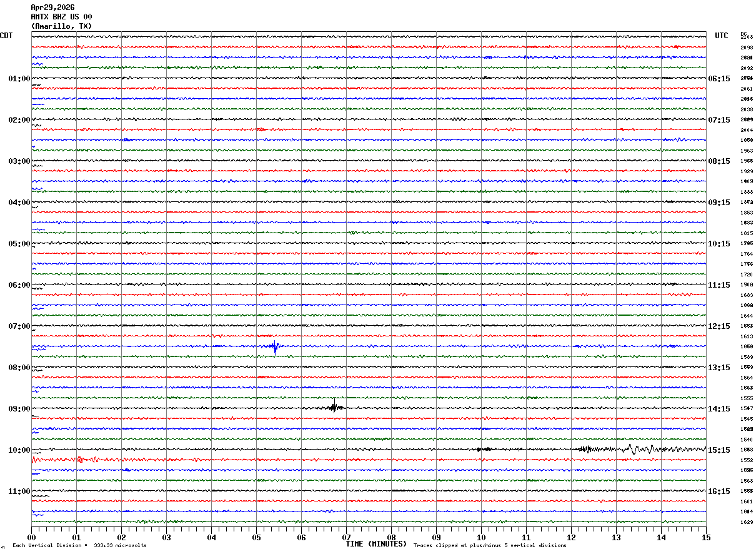The height and width of the screenshot is (554, 756).
Task: Click the 03:00 CDT row label
Action: [19, 161]
